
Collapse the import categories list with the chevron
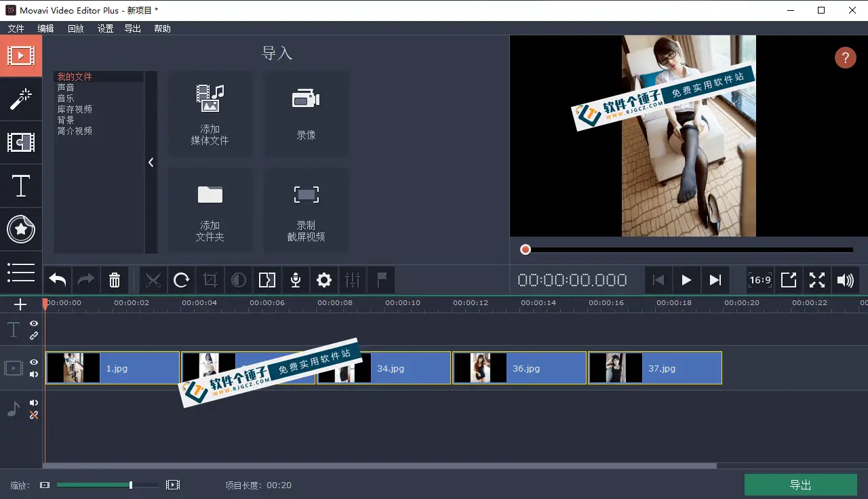[x=151, y=162]
